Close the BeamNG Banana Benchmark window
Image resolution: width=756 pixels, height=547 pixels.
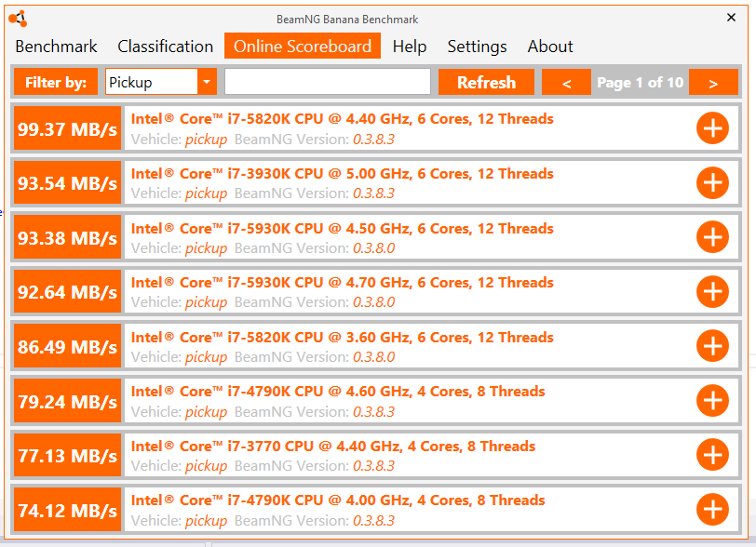tap(731, 18)
